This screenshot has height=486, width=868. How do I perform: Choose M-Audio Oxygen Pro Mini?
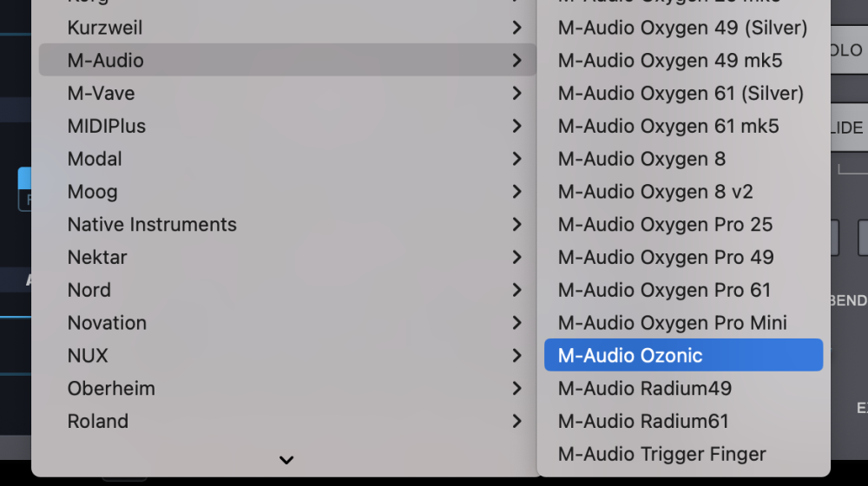672,323
